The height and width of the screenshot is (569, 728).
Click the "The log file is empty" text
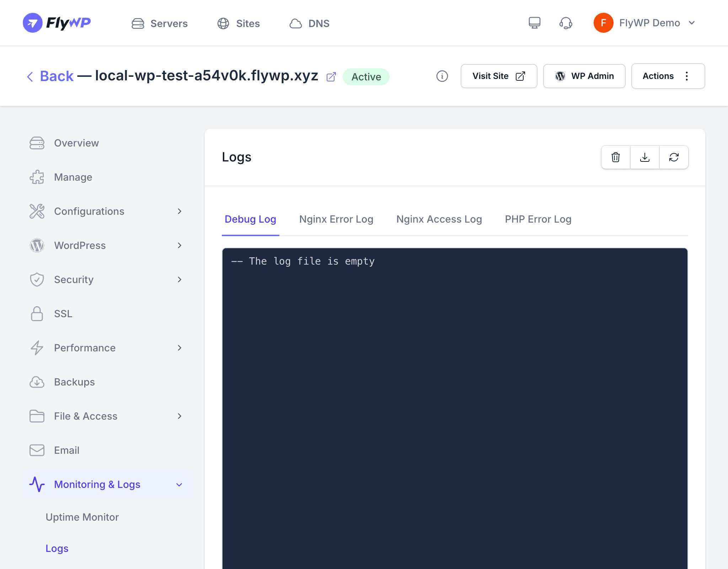pos(311,261)
